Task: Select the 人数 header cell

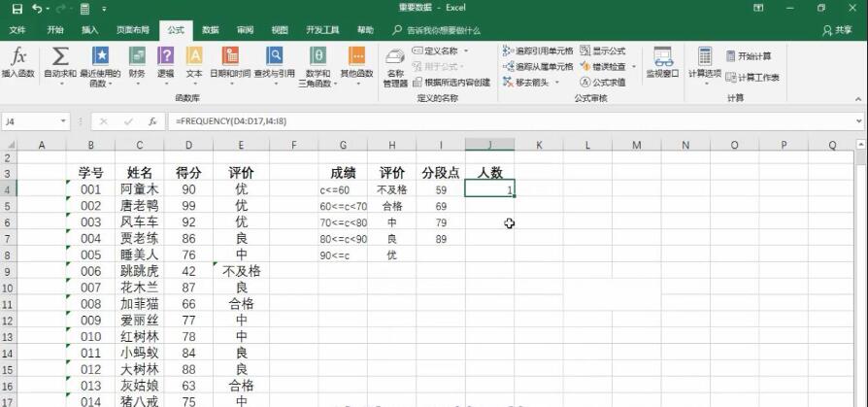Action: pyautogui.click(x=490, y=173)
